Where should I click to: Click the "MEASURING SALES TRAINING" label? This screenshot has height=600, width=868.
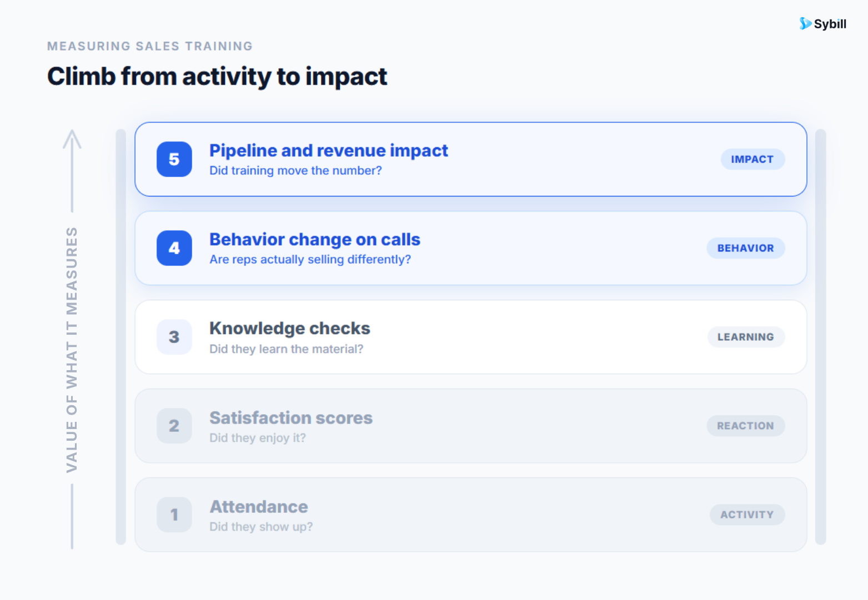click(x=150, y=46)
